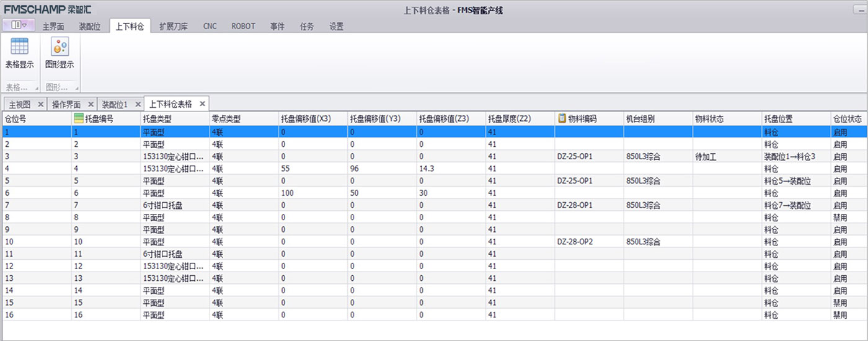Close the 上下料仓表格 document tab
This screenshot has height=341, width=868.
tap(201, 104)
